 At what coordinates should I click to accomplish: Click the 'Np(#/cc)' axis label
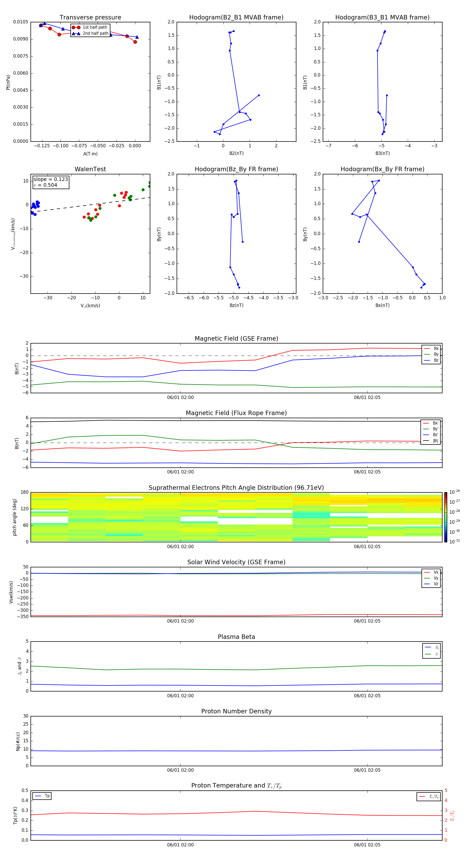(x=18, y=741)
